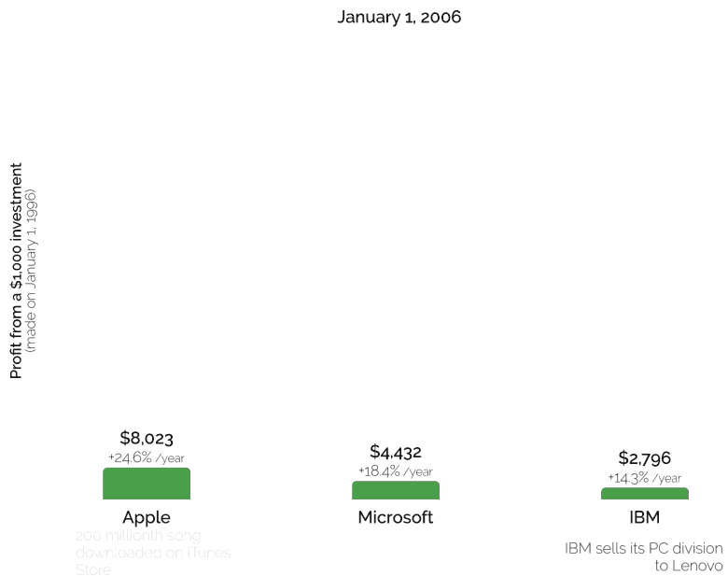Click the IBM company name label
The height and width of the screenshot is (576, 728).
pyautogui.click(x=645, y=517)
